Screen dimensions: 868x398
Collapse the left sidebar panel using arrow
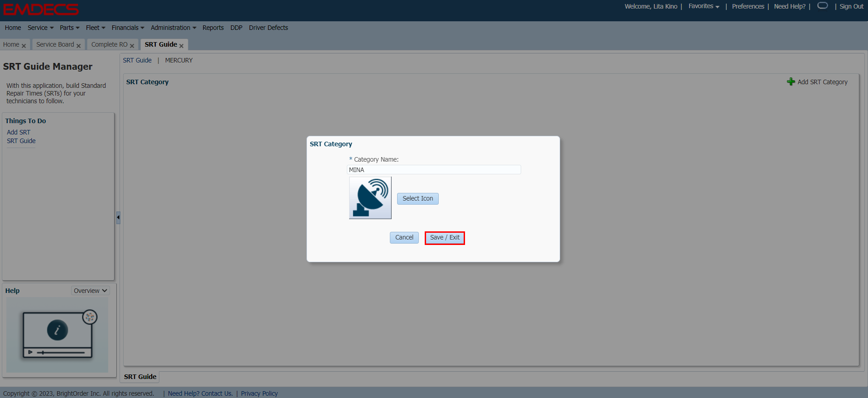point(118,217)
